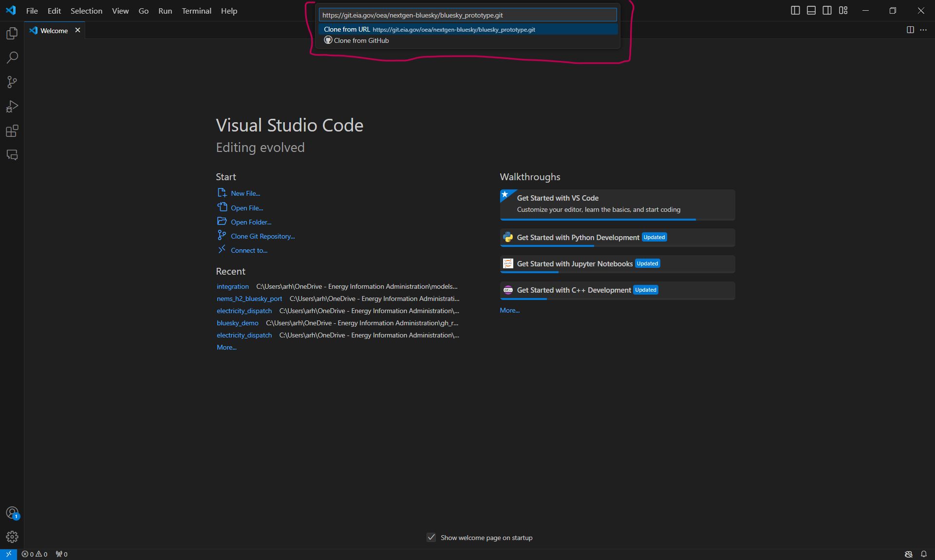This screenshot has width=935, height=560.
Task: Uncheck Show welcome page on startup
Action: 431,538
